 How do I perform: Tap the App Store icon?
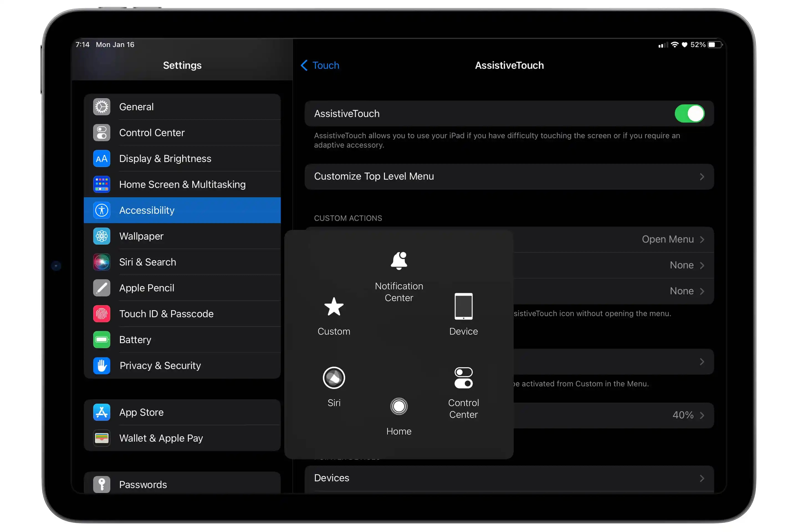coord(101,412)
